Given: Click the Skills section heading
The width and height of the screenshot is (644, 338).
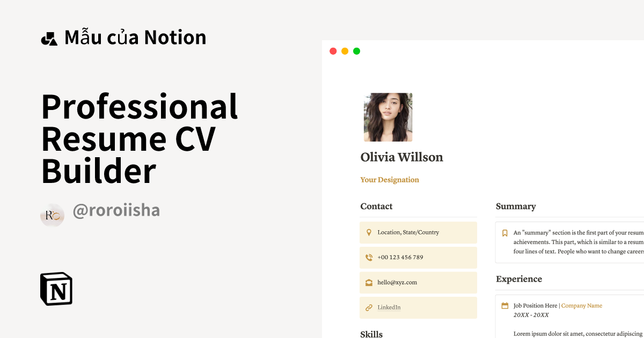Looking at the screenshot, I should (371, 334).
